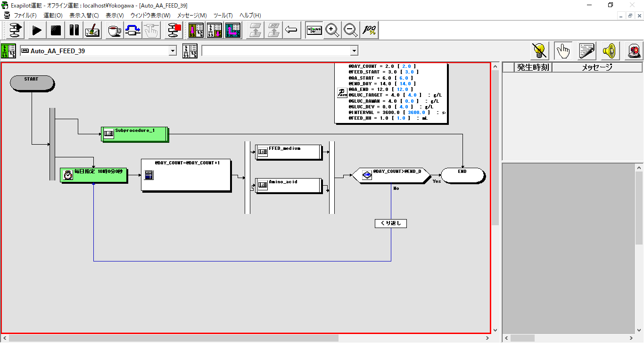Click the coffee cup break icon
Viewport: 644px width, 343px height.
[x=114, y=31]
